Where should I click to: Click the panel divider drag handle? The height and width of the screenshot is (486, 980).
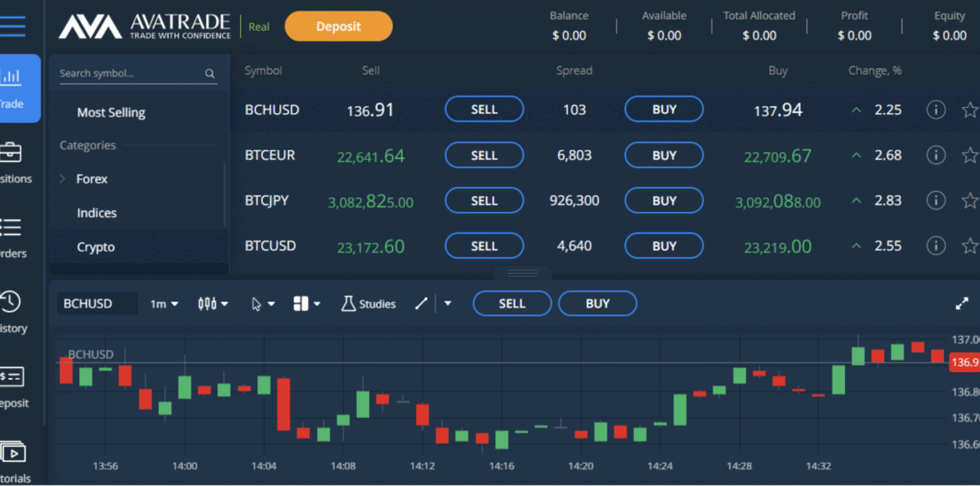[x=523, y=273]
